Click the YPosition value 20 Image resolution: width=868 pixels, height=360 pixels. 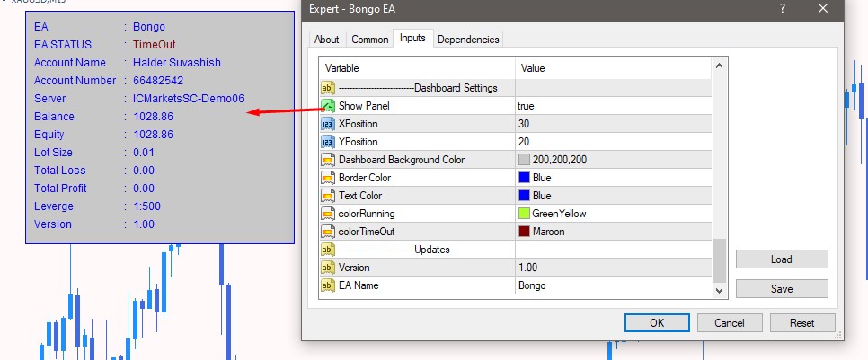point(524,142)
